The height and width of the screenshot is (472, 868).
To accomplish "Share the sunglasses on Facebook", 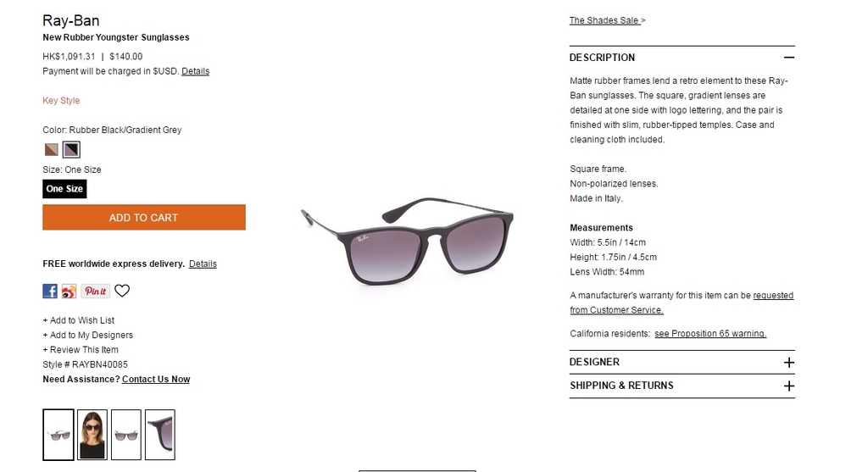I will point(50,291).
